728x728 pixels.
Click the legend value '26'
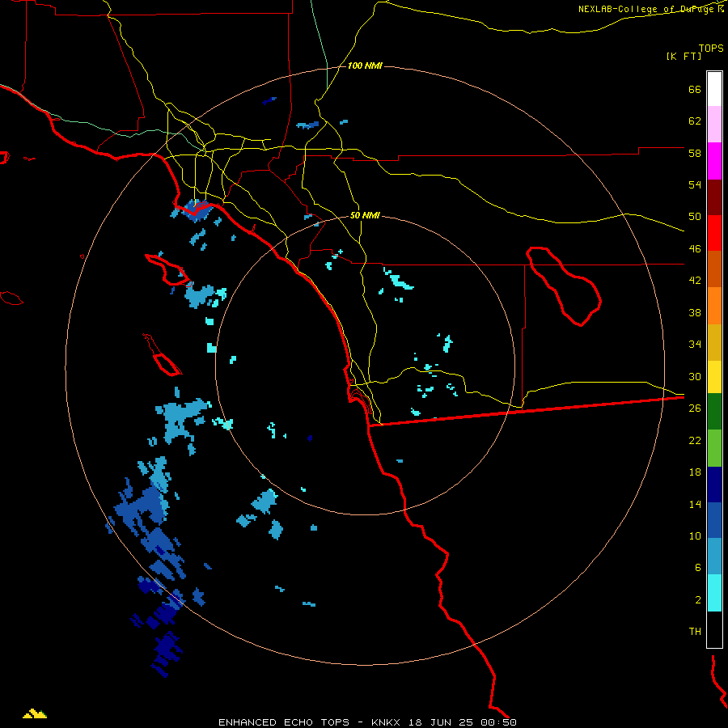point(695,408)
